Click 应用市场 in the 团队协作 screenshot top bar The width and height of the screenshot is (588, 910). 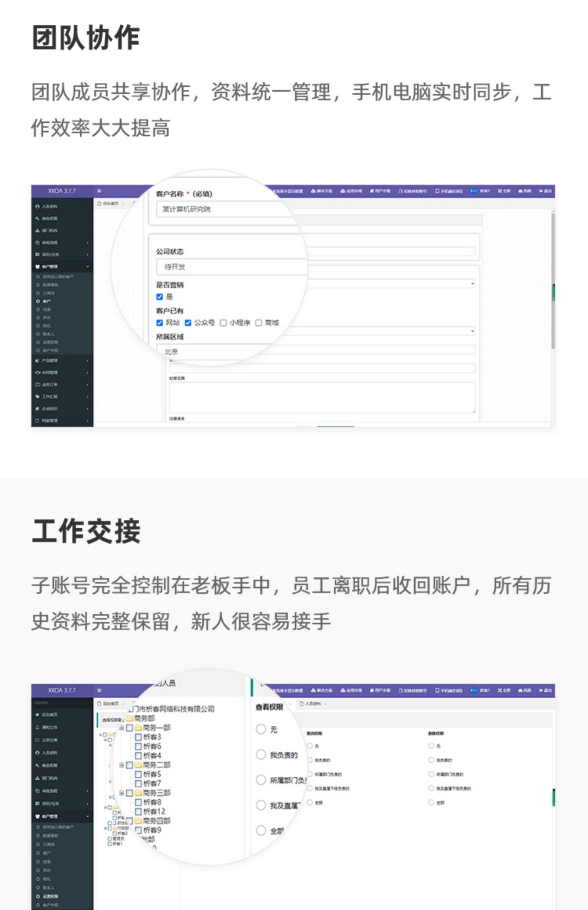pos(351,191)
